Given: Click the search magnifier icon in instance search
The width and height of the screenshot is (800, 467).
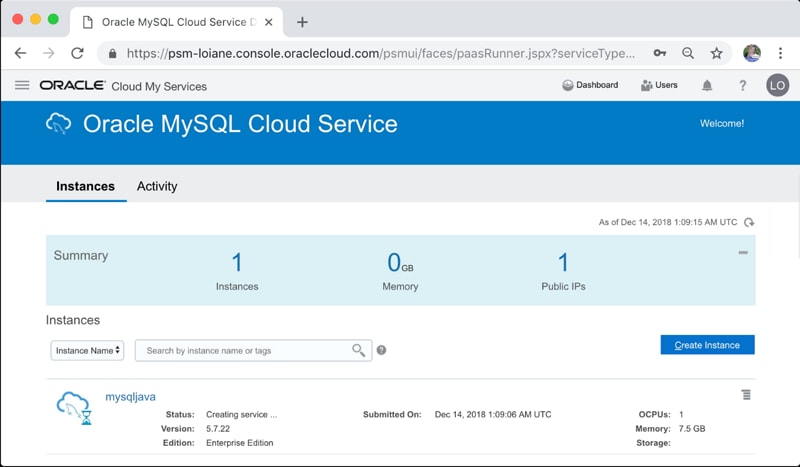Looking at the screenshot, I should 358,350.
